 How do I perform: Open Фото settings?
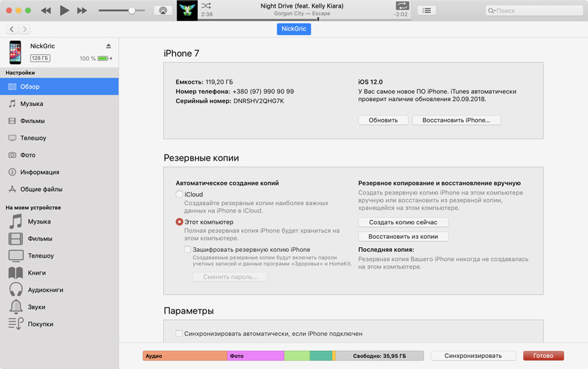point(59,155)
